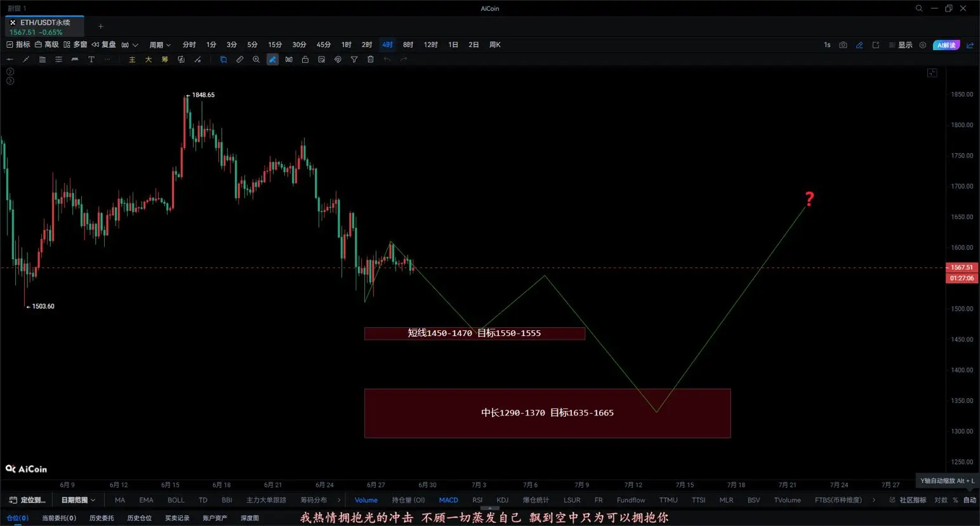
Task: Toggle the % percentage scale
Action: tap(955, 501)
